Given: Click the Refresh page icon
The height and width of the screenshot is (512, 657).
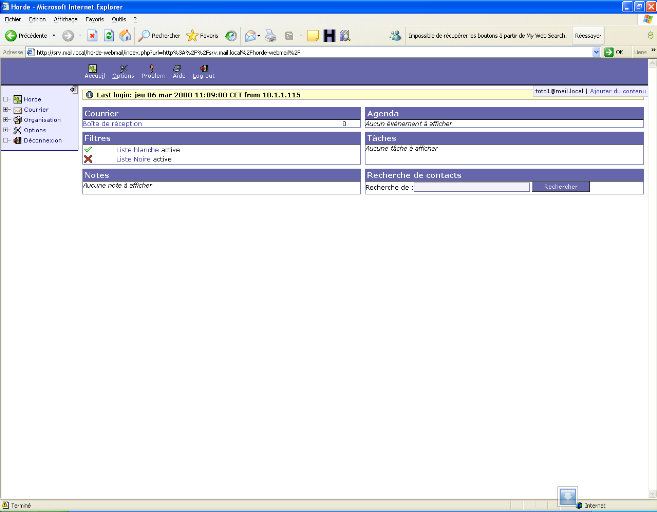Looking at the screenshot, I should tap(109, 36).
